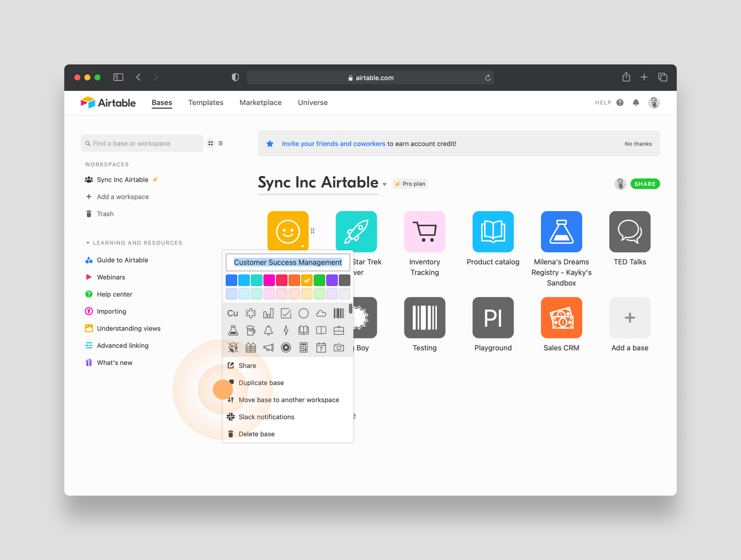Open dropdown arrow on Customer Success base
The width and height of the screenshot is (741, 560).
point(303,246)
